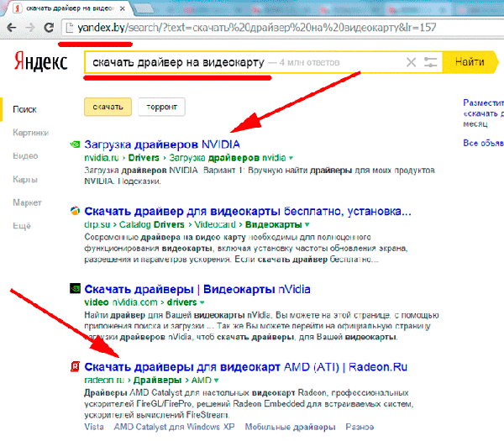
Task: Clear the search query with the X icon
Action: tap(411, 62)
